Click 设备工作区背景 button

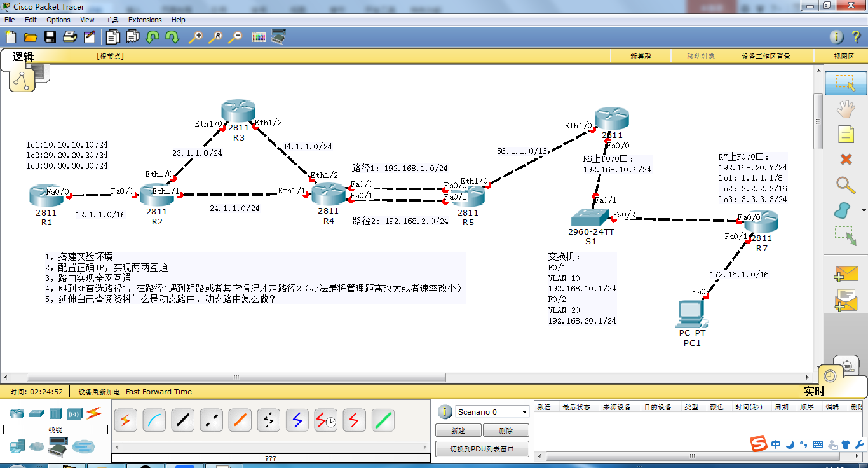pos(766,56)
